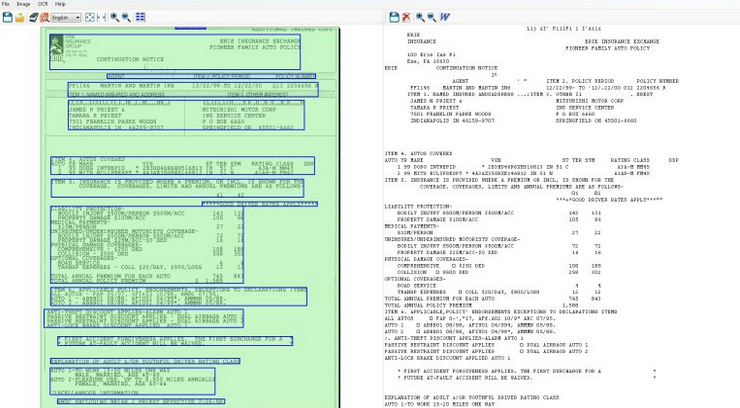Save the recognized text in the text pane

point(394,17)
